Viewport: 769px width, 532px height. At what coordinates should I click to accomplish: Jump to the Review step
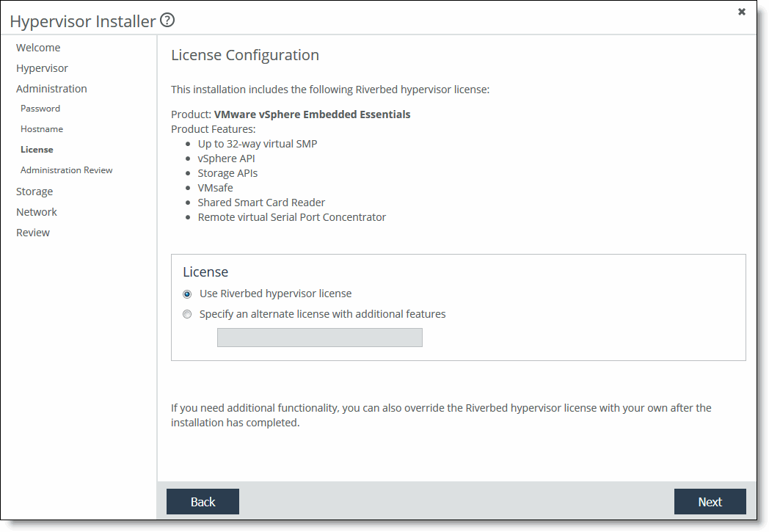click(x=33, y=233)
